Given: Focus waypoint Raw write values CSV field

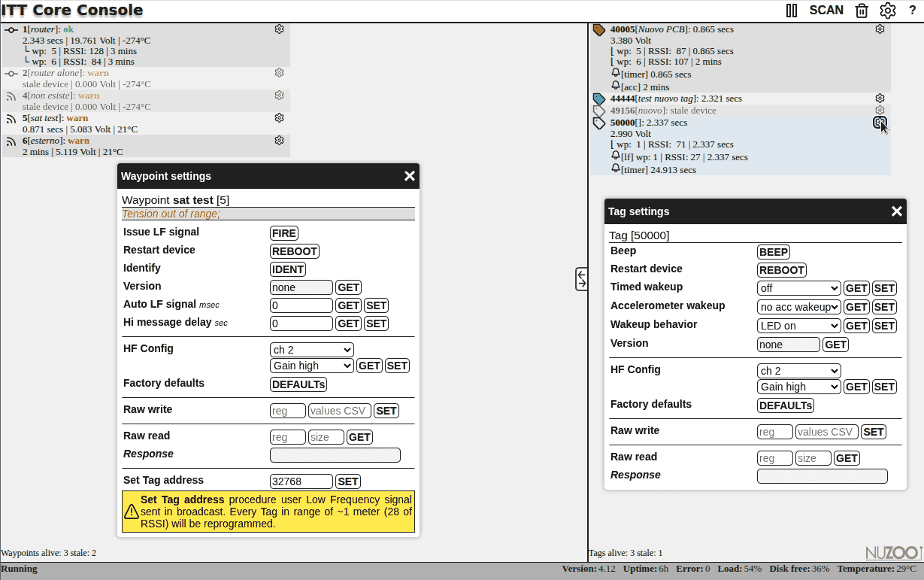Looking at the screenshot, I should [x=340, y=411].
